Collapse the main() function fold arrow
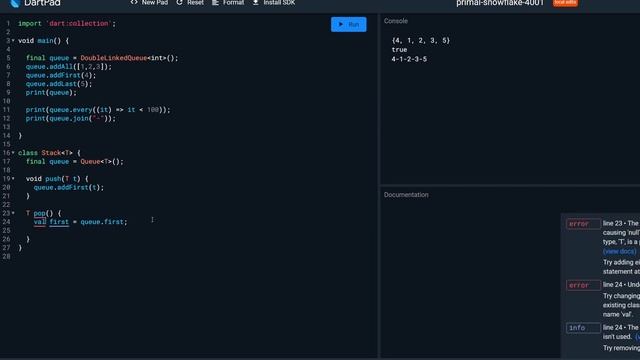This screenshot has width=640, height=360. [13, 41]
